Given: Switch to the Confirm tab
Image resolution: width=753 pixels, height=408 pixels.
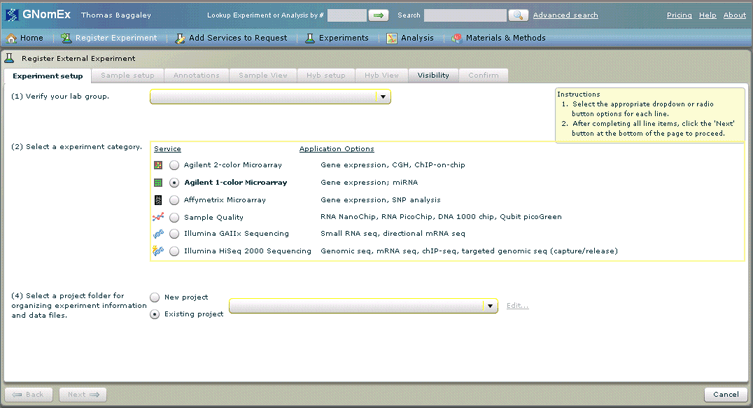Looking at the screenshot, I should click(x=483, y=75).
